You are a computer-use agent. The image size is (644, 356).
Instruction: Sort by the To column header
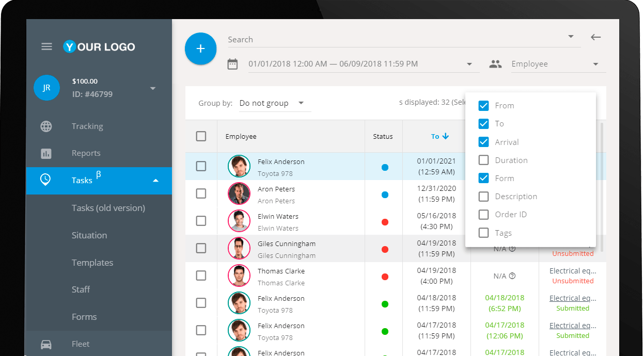pos(435,136)
